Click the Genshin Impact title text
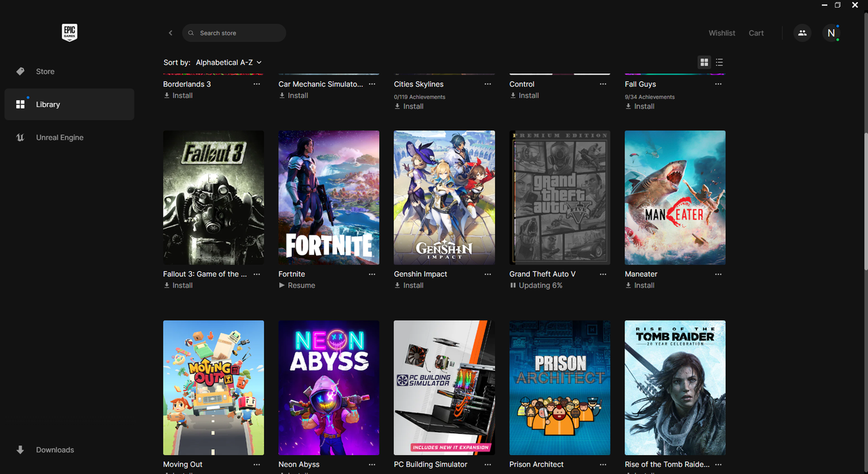Screen dimensions: 868x474 tap(420, 274)
